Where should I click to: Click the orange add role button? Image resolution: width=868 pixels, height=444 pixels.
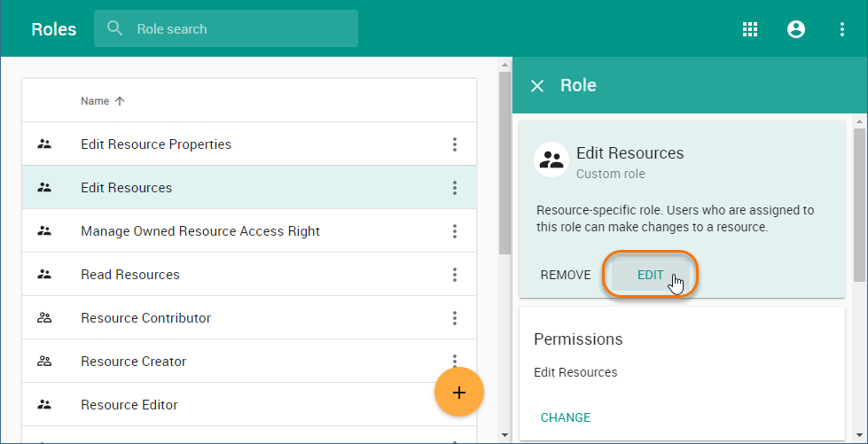coord(459,392)
